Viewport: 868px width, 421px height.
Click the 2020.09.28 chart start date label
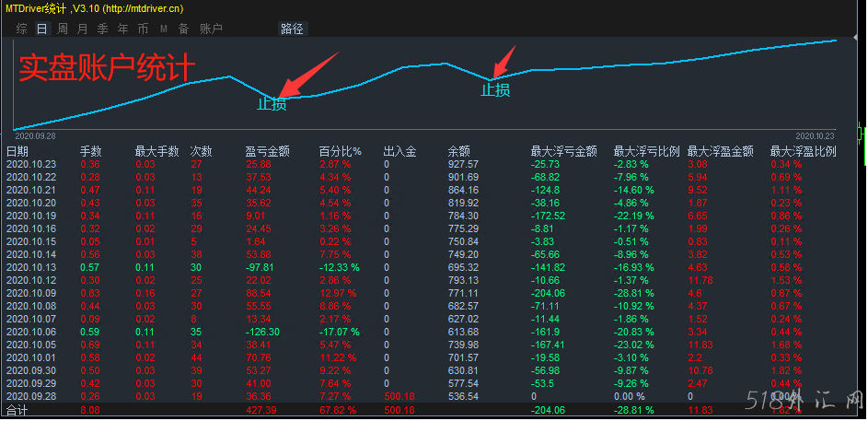(x=33, y=136)
